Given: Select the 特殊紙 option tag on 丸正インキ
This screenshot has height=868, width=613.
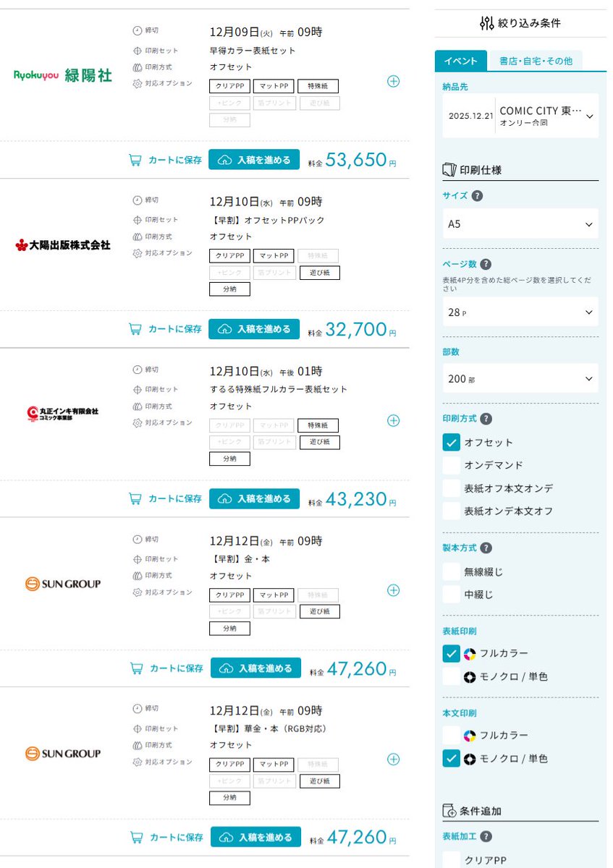Looking at the screenshot, I should tap(318, 425).
